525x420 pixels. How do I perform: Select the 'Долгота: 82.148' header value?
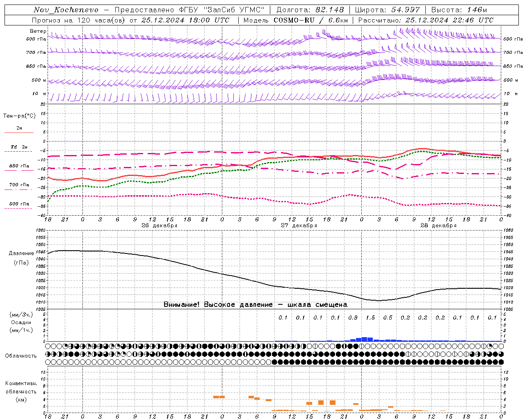coord(310,10)
